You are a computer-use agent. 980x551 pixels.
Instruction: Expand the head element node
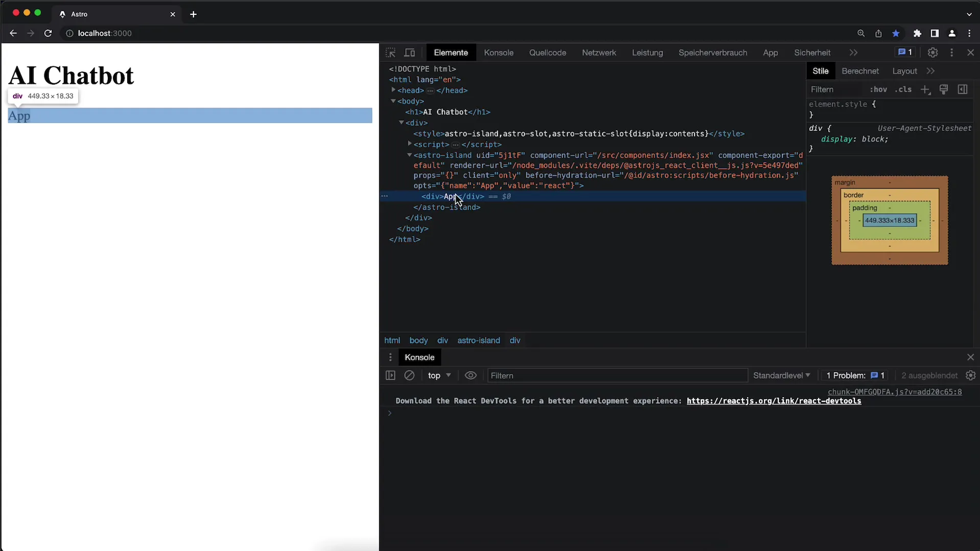393,90
